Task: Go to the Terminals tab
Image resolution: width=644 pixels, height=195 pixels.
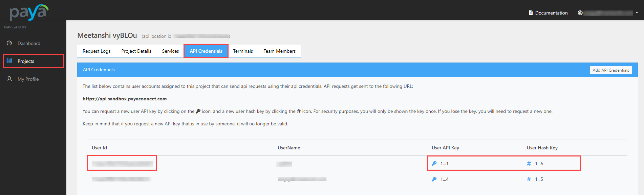Action: tap(243, 51)
